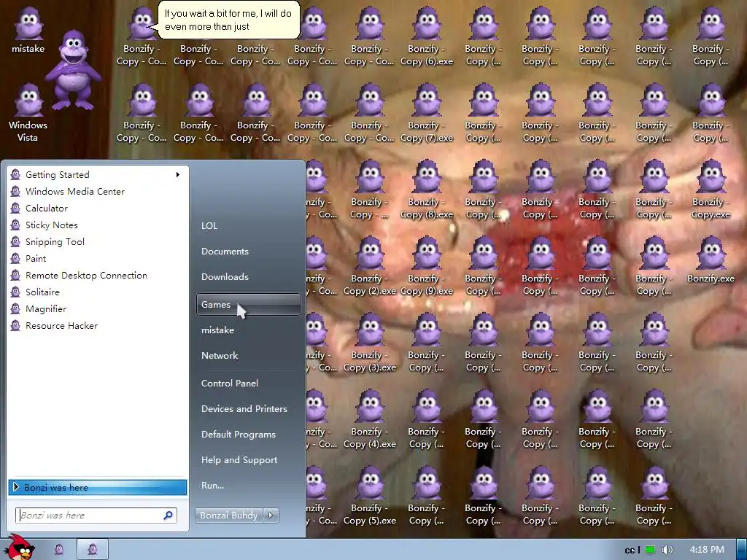The height and width of the screenshot is (560, 747).
Task: Open Sticky Notes from Start menu
Action: tap(97, 225)
